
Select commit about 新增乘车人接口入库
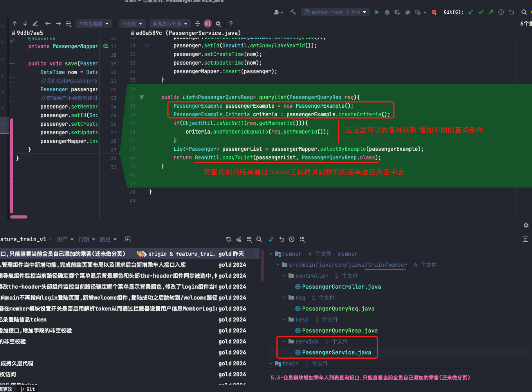[129, 265]
